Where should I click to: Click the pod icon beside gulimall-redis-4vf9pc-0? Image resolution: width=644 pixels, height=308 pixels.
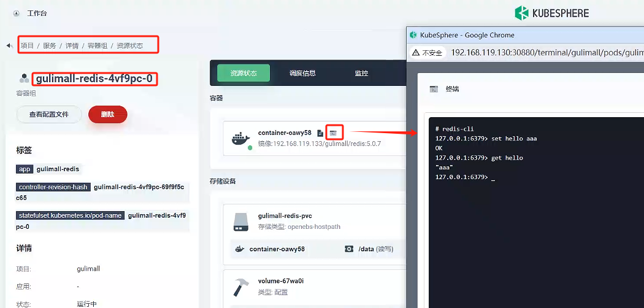pos(24,79)
